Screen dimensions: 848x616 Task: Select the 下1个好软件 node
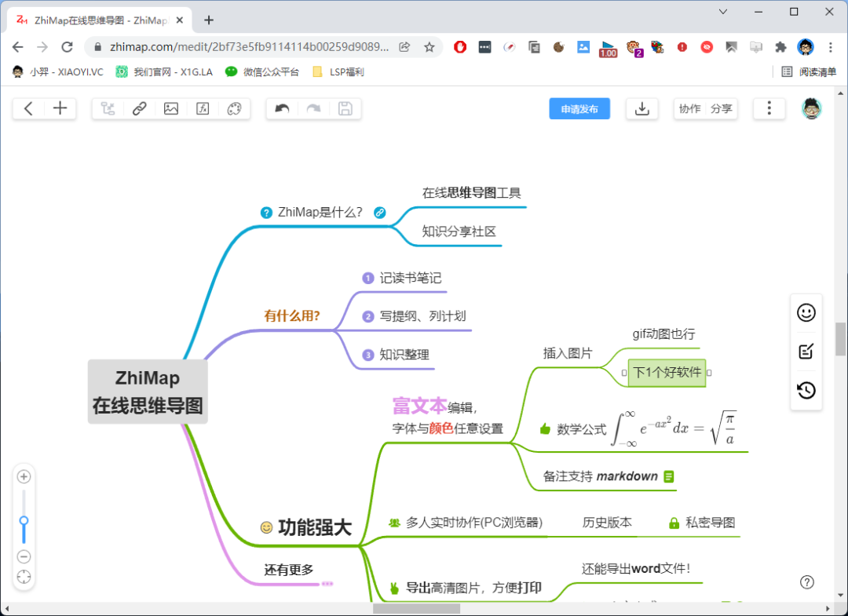coord(667,373)
